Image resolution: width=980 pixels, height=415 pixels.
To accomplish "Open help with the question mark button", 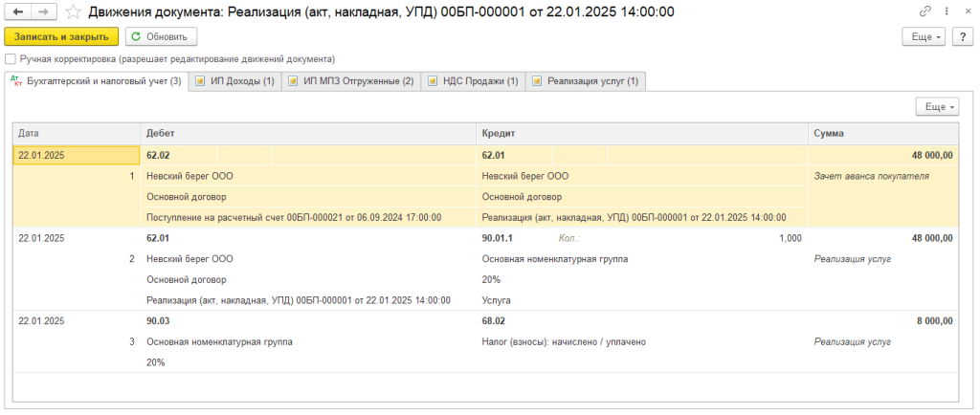I will tap(962, 36).
